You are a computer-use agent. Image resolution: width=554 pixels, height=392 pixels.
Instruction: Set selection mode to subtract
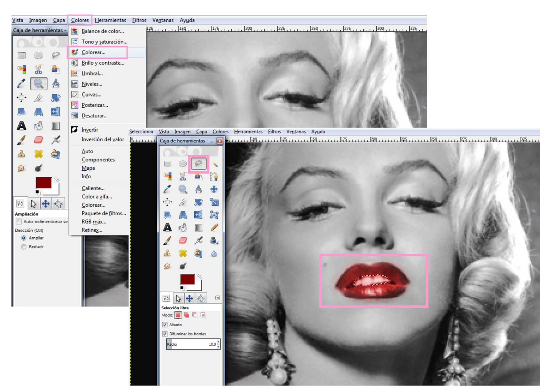[x=195, y=315]
